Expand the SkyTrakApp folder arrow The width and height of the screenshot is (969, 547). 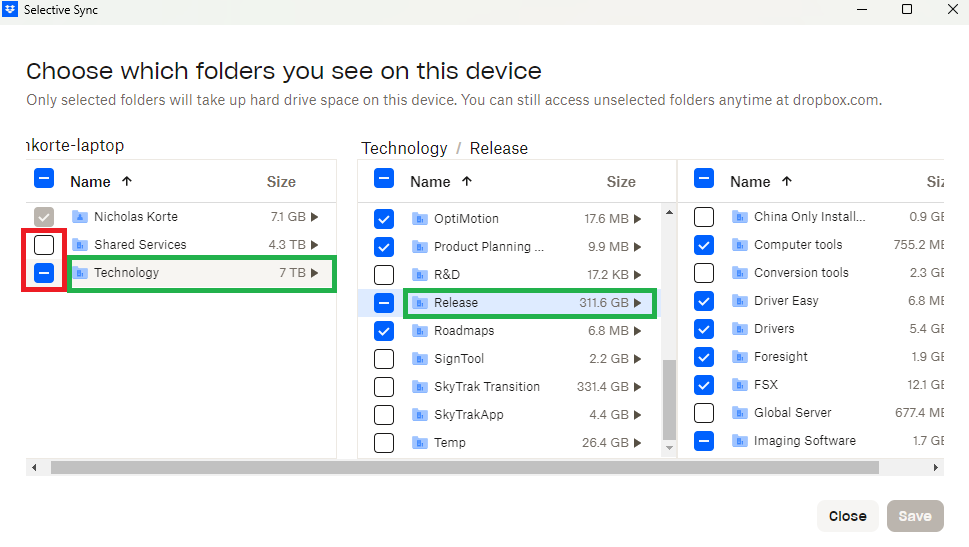click(x=637, y=415)
